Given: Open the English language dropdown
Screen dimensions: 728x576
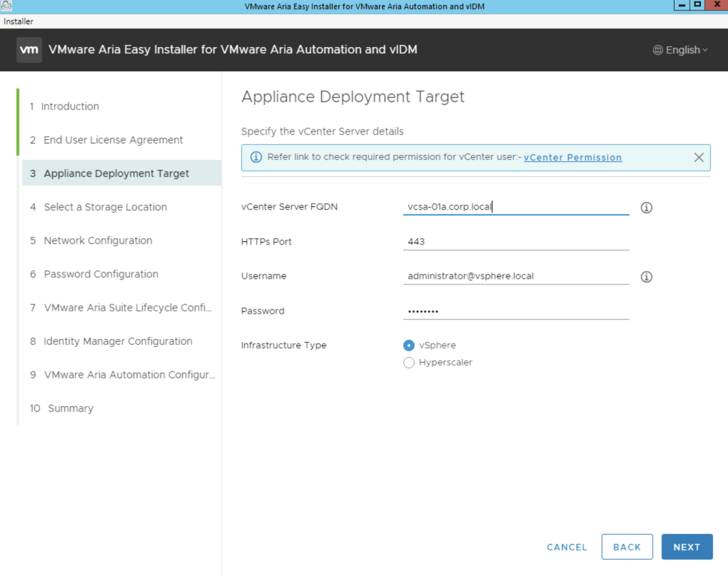Looking at the screenshot, I should [x=680, y=50].
